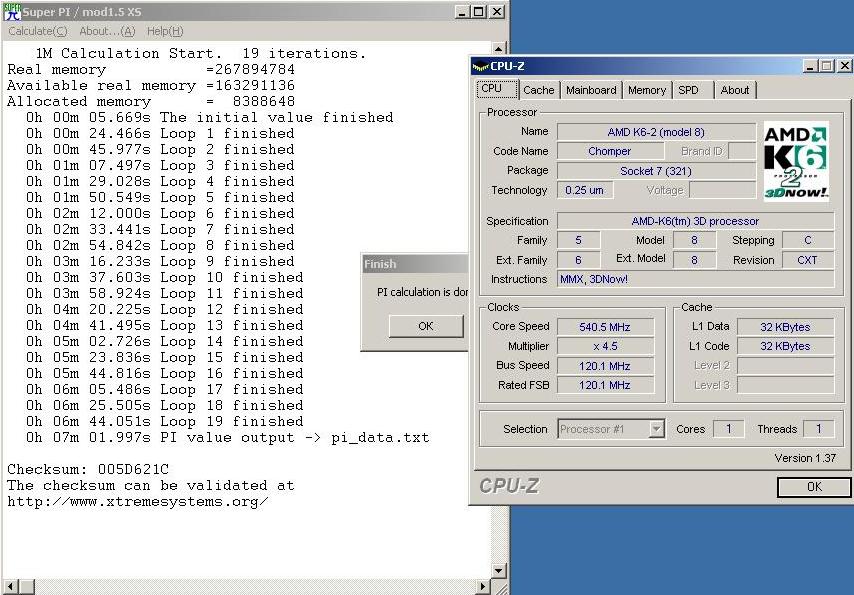Viewport: 854px width, 595px height.
Task: Minimize the Super PI window
Action: coord(462,12)
